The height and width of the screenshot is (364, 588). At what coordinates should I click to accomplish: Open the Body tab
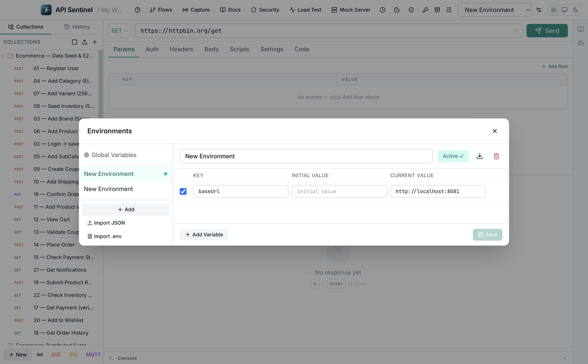[212, 49]
